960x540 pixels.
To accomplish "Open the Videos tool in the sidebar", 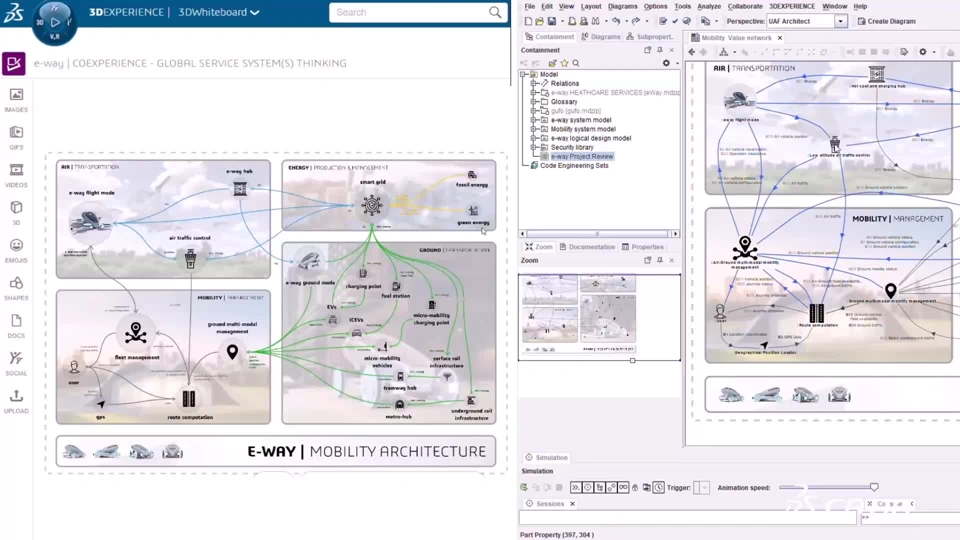I will pos(16,175).
